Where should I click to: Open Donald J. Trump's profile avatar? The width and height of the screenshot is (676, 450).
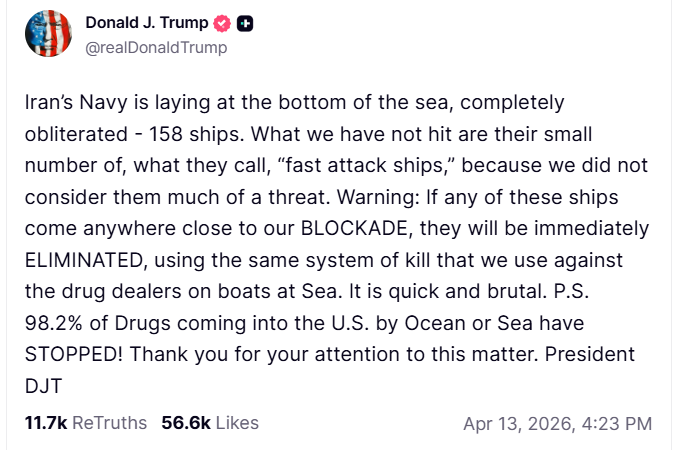click(49, 35)
